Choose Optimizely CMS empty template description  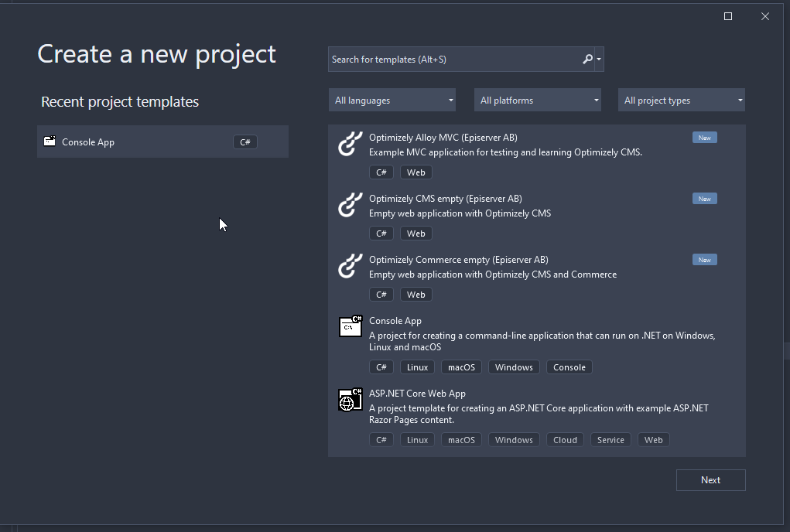coord(460,213)
